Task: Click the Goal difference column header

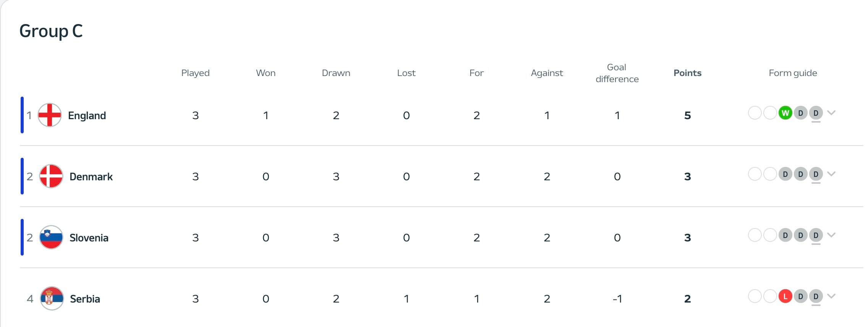Action: click(617, 73)
